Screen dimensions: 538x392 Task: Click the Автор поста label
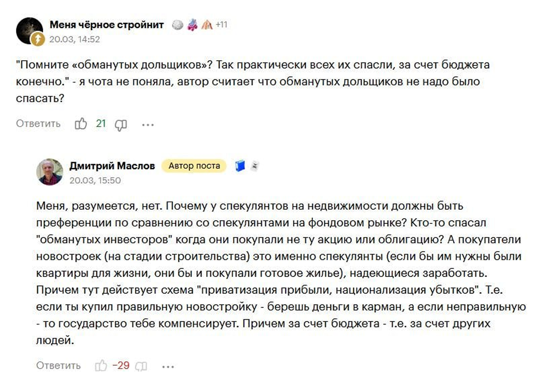click(194, 166)
